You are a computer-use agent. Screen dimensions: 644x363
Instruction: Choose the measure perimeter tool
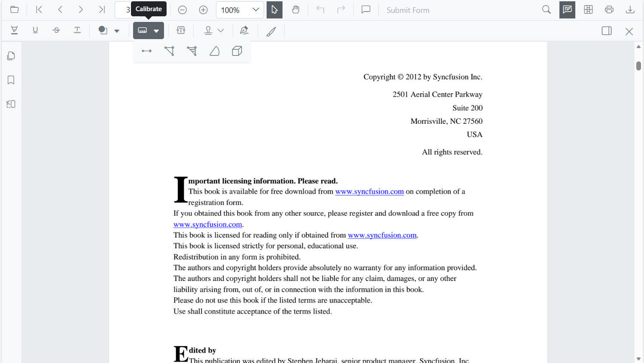[x=169, y=51]
